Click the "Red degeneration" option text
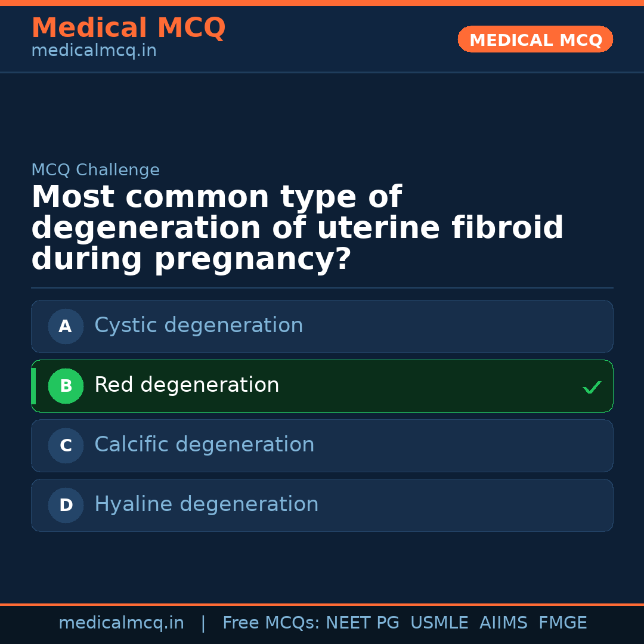 pos(187,385)
